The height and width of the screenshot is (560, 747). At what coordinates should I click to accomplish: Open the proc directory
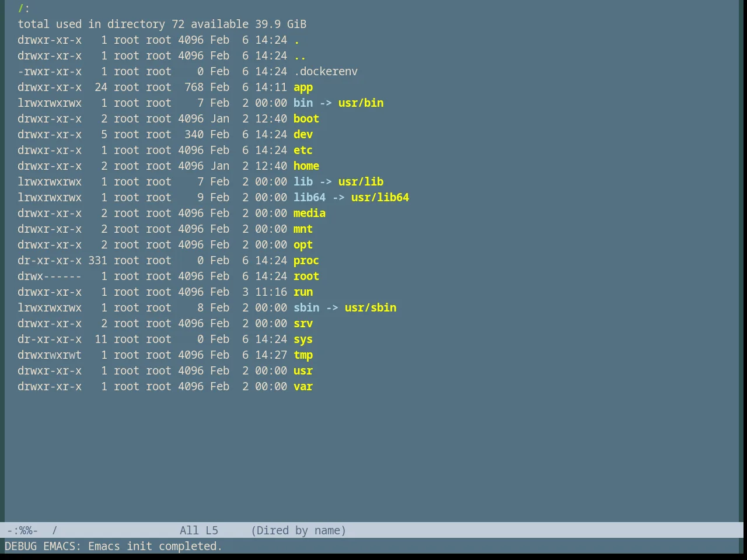tap(306, 261)
